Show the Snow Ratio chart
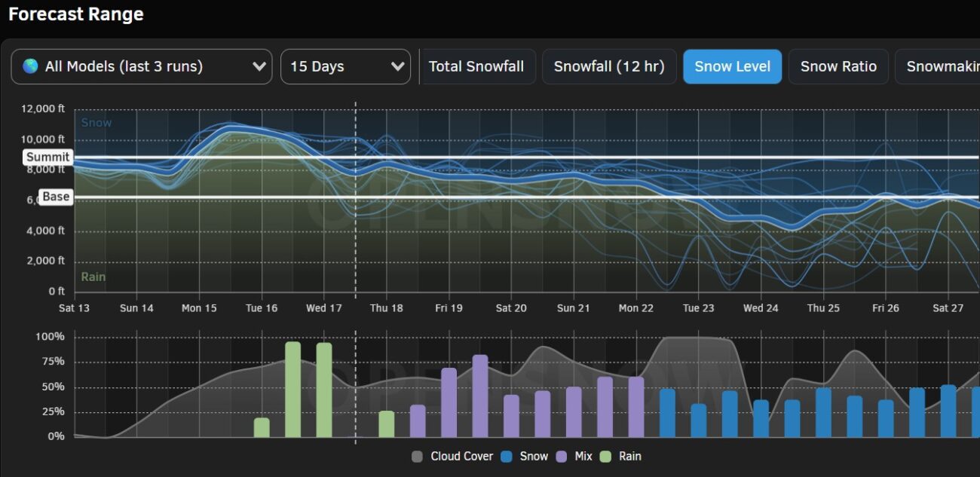This screenshot has width=980, height=477. [x=838, y=66]
